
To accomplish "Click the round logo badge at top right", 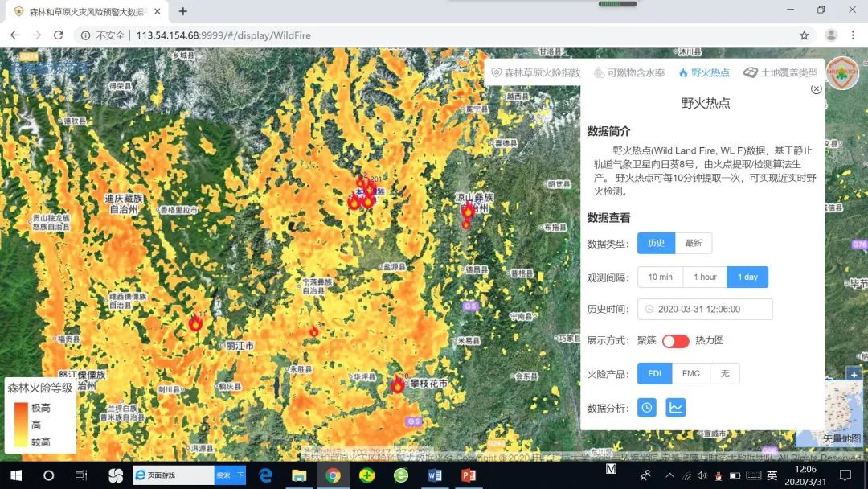I will (x=841, y=73).
